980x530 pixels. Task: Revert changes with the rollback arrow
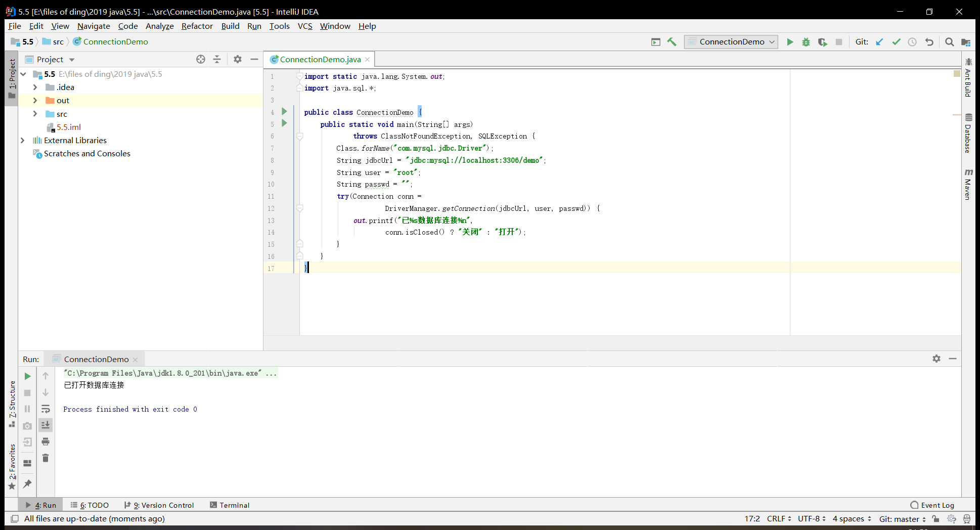(929, 42)
